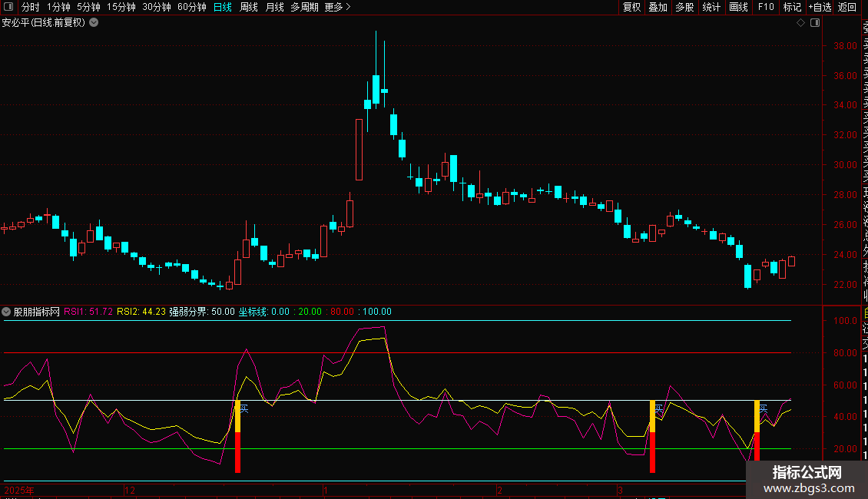Click the first 买 buy signal marker

click(x=244, y=409)
